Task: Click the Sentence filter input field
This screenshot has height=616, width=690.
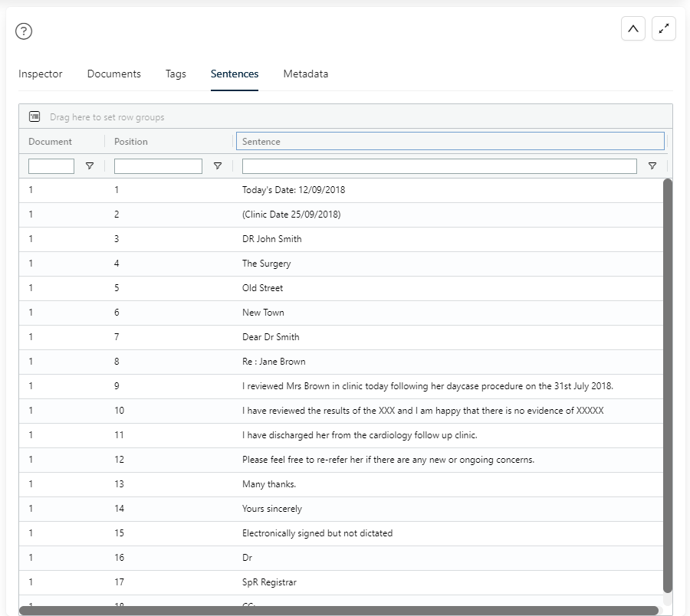Action: (439, 166)
